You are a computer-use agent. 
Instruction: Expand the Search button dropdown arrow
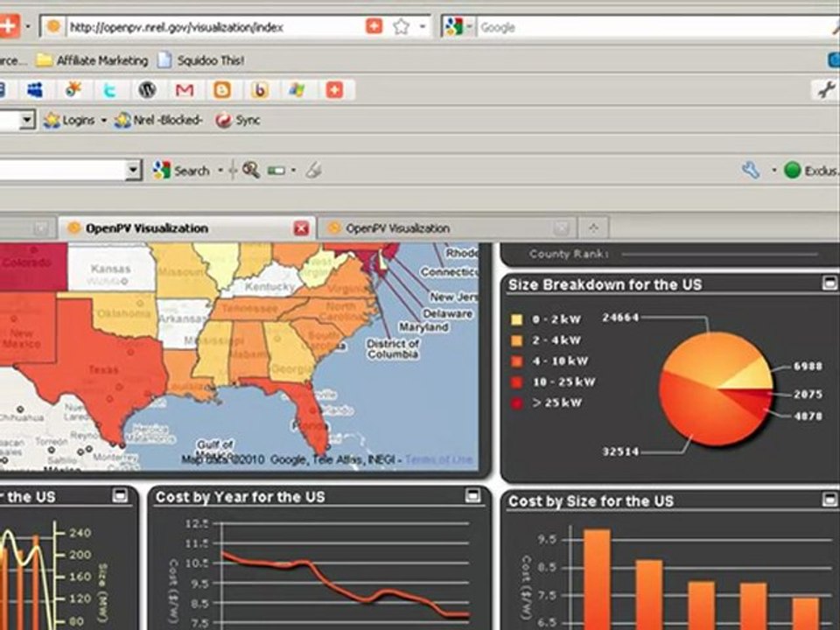coord(220,171)
